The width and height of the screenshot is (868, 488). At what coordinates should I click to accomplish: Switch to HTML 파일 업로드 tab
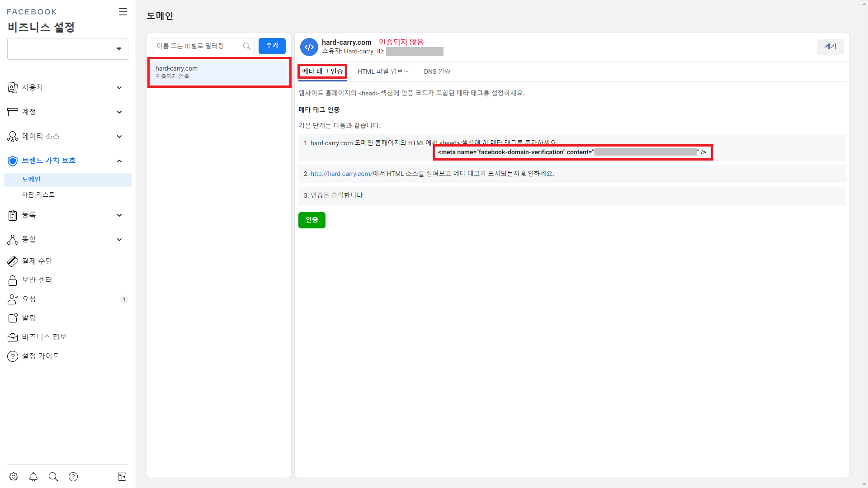coord(383,71)
